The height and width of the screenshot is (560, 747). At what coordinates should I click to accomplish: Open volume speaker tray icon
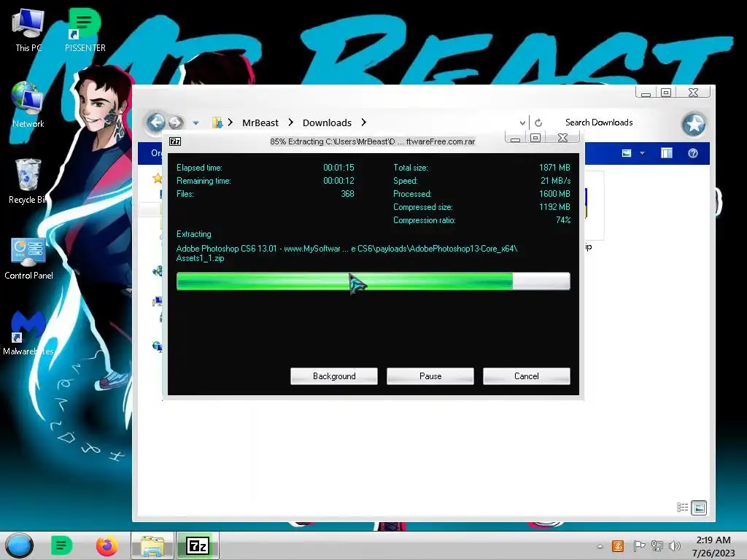coord(675,545)
